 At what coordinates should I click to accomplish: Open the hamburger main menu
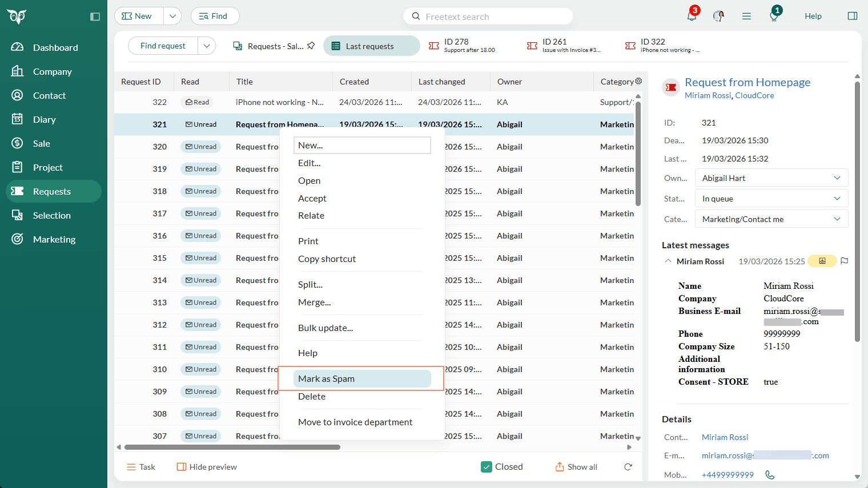(746, 16)
